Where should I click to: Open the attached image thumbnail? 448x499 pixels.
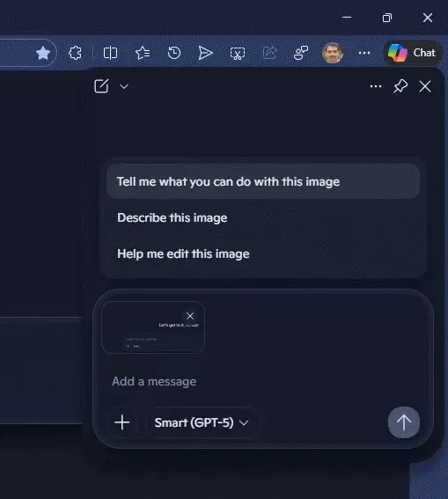click(x=153, y=327)
